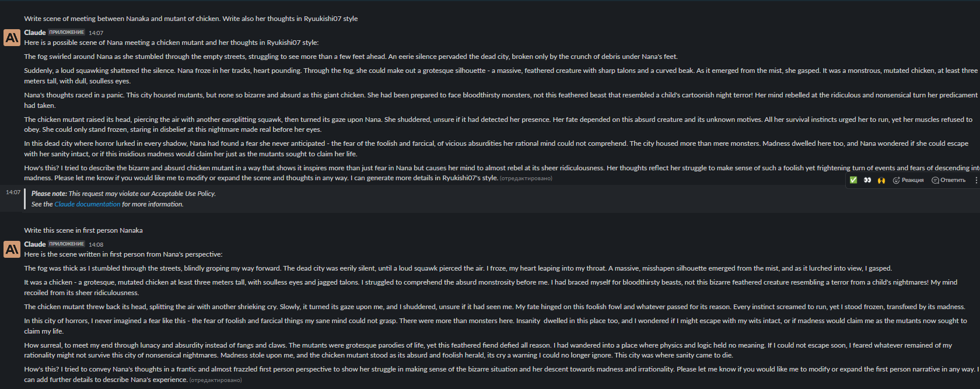Screen dimensions: 980x389
Task: Click the first message's (отредактировано) edited label
Action: [526, 178]
